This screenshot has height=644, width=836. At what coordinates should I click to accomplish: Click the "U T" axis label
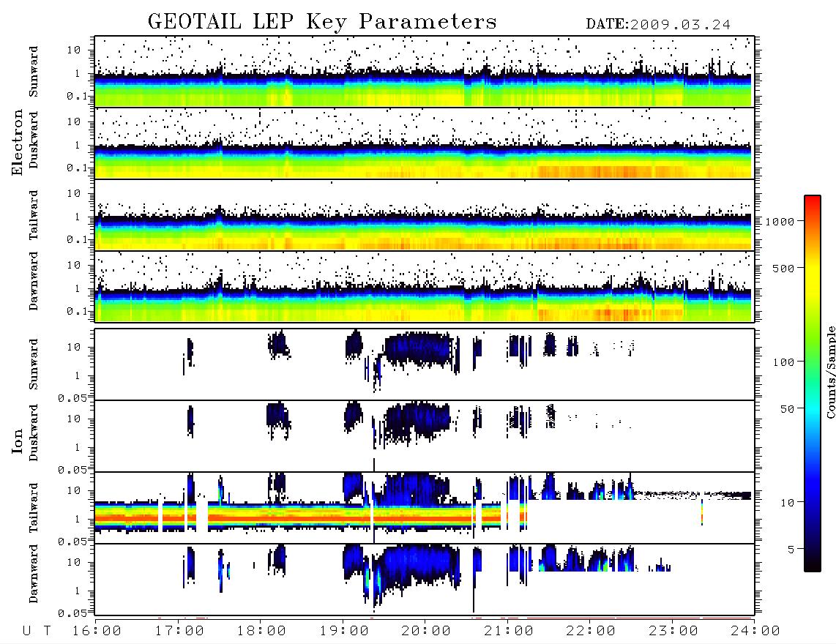tap(37, 632)
